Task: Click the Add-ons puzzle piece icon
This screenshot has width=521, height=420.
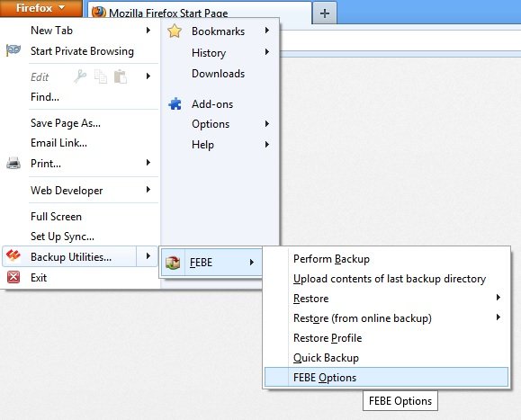Action: [x=175, y=104]
